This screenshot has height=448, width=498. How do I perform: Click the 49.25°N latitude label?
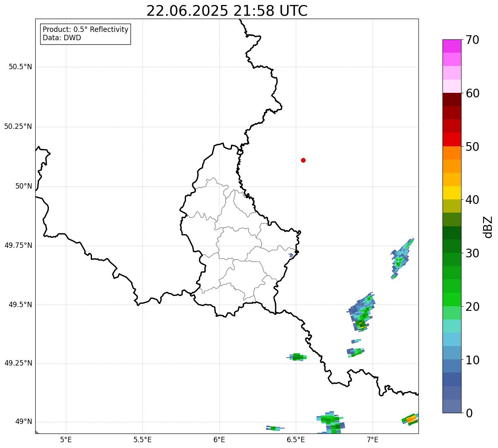click(x=18, y=363)
